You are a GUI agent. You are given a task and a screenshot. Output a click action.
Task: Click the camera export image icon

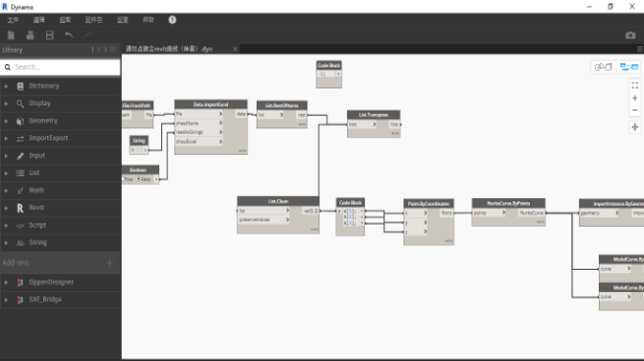[x=630, y=35]
